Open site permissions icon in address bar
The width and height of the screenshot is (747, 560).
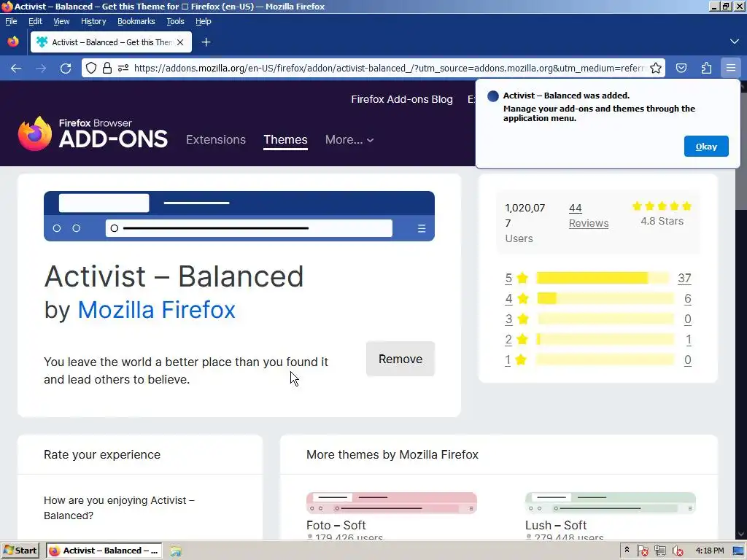pos(123,68)
